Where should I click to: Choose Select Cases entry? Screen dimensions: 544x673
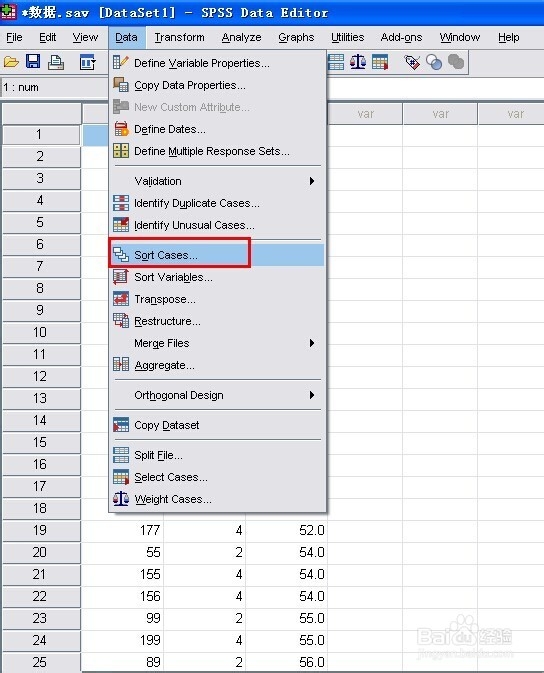tap(218, 477)
